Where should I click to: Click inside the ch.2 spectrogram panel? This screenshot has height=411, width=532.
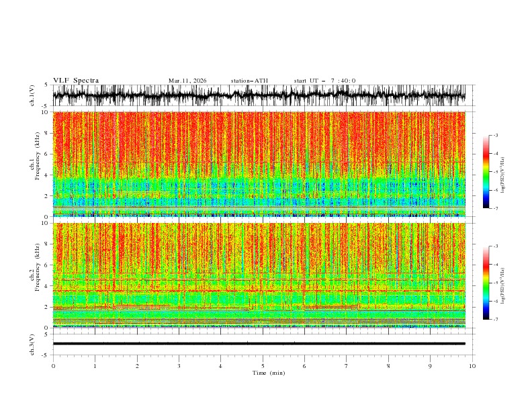pyautogui.click(x=259, y=275)
